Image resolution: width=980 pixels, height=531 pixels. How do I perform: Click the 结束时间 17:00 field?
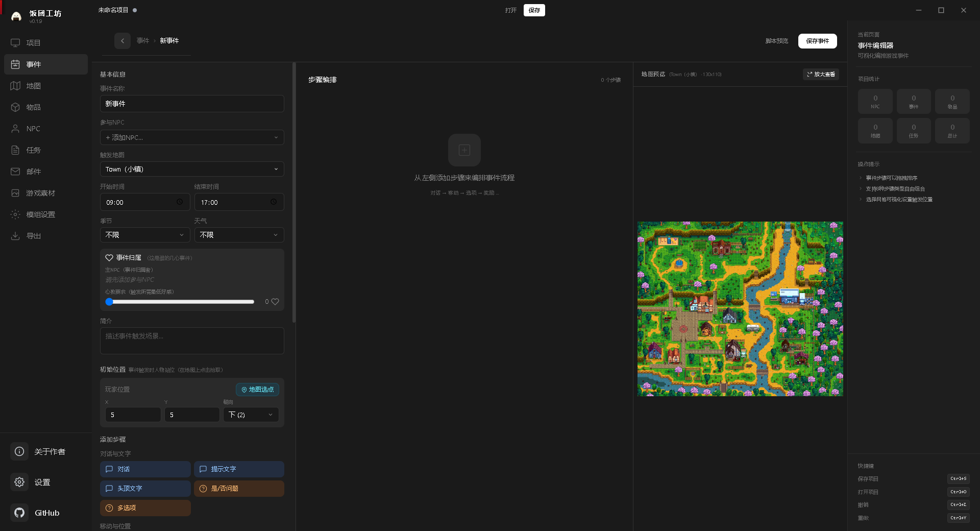(239, 202)
